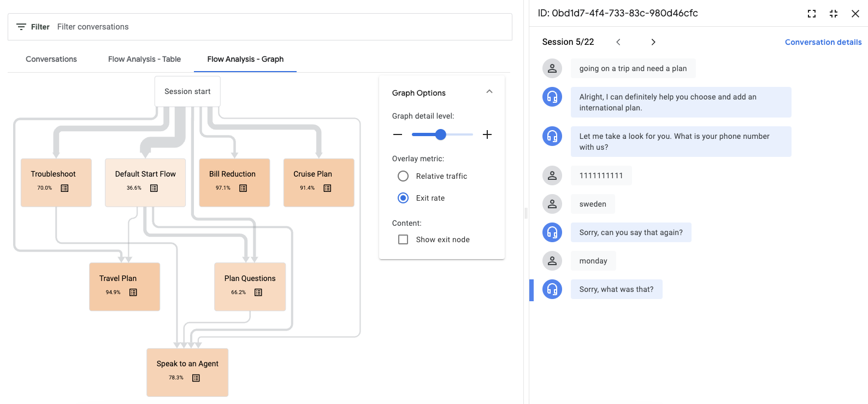Switch to the Conversations tab
Screen dimensions: 868x404
51,59
